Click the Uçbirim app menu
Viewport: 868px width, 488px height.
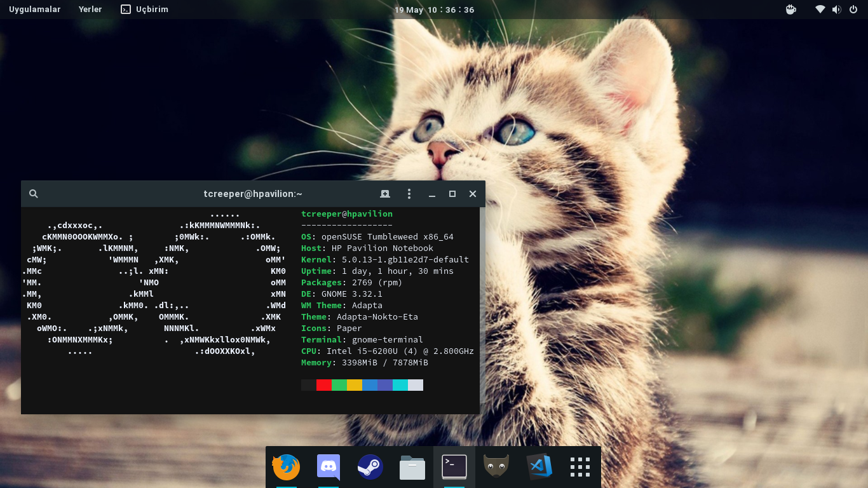[145, 10]
